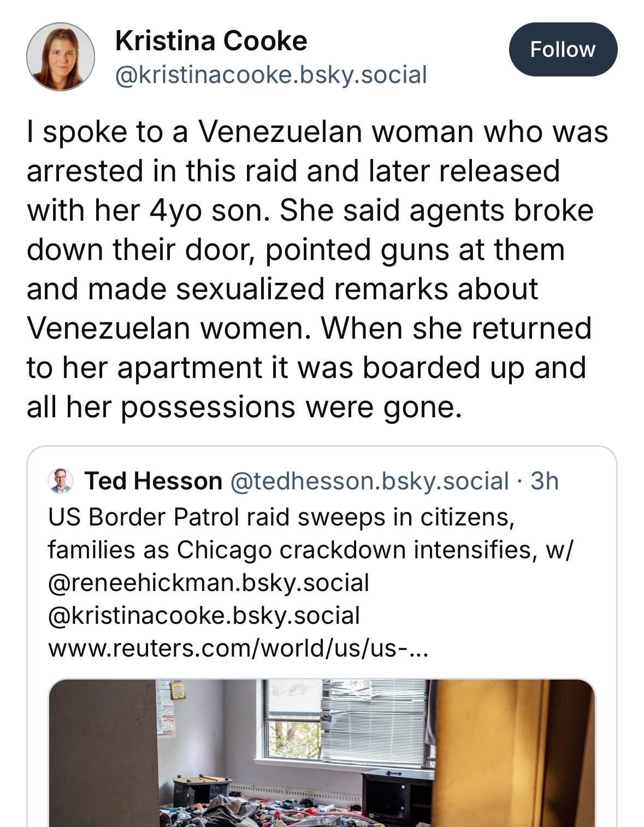Screen dimensions: 644x827
Task: Click the @kristinacooke.bsky.social handle below author name
Action: click(x=270, y=74)
